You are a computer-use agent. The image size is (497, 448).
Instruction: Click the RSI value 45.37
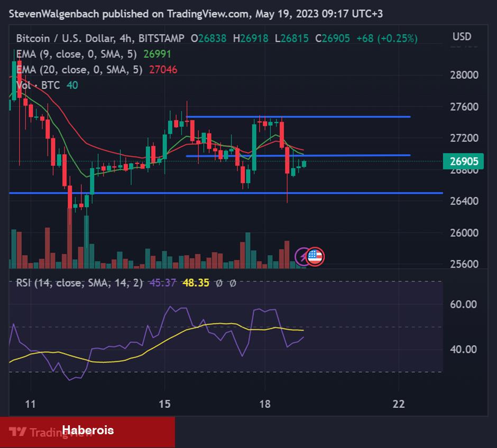click(x=163, y=283)
